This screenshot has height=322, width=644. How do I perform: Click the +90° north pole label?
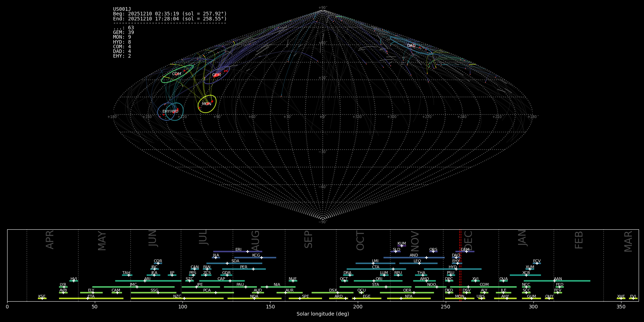[x=322, y=8]
